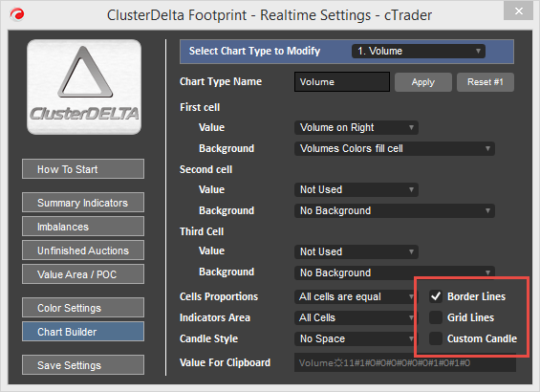This screenshot has height=392, width=540.
Task: Click the Reset #1 button
Action: click(x=486, y=82)
